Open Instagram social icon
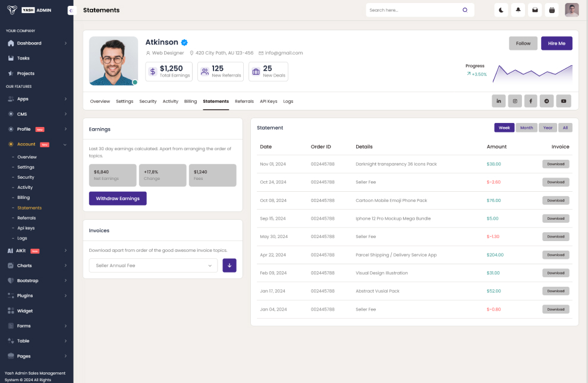This screenshot has height=383, width=588. pos(515,101)
